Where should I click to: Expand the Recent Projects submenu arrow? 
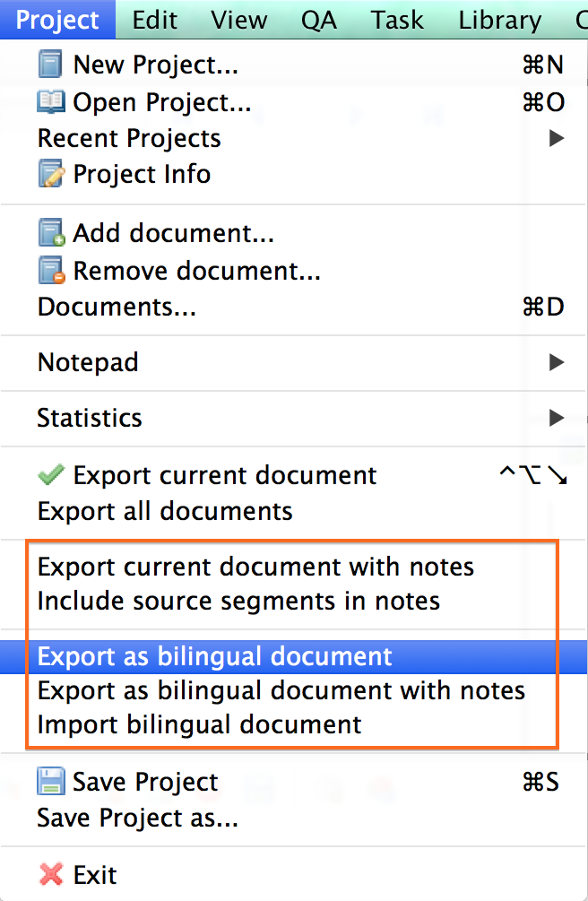(557, 138)
